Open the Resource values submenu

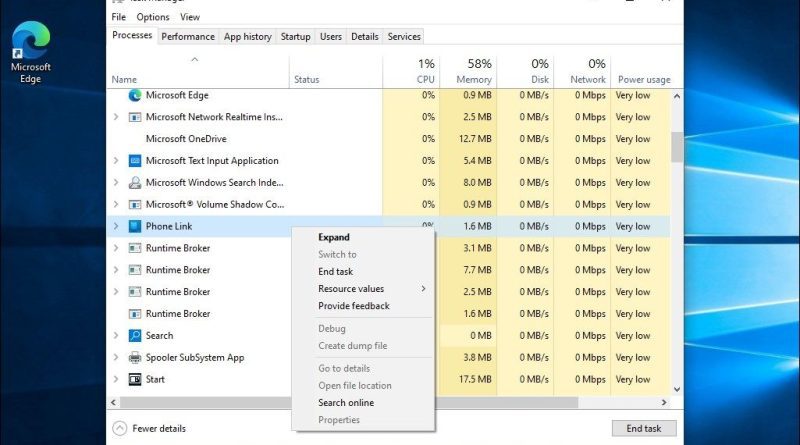pos(364,289)
